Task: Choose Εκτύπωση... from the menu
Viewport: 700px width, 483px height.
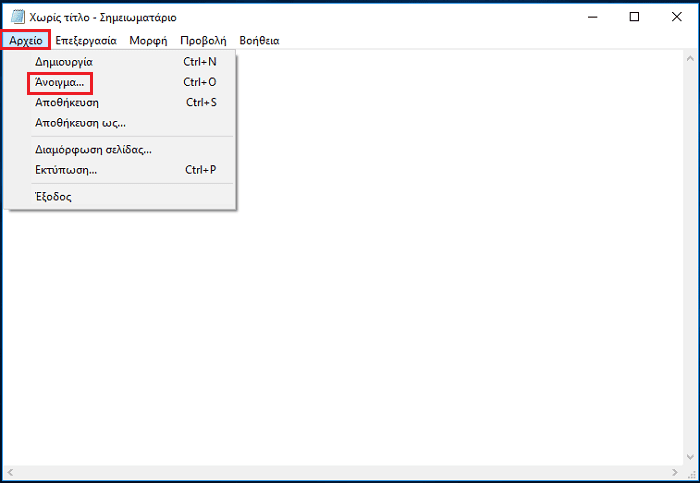Action: (x=120, y=170)
